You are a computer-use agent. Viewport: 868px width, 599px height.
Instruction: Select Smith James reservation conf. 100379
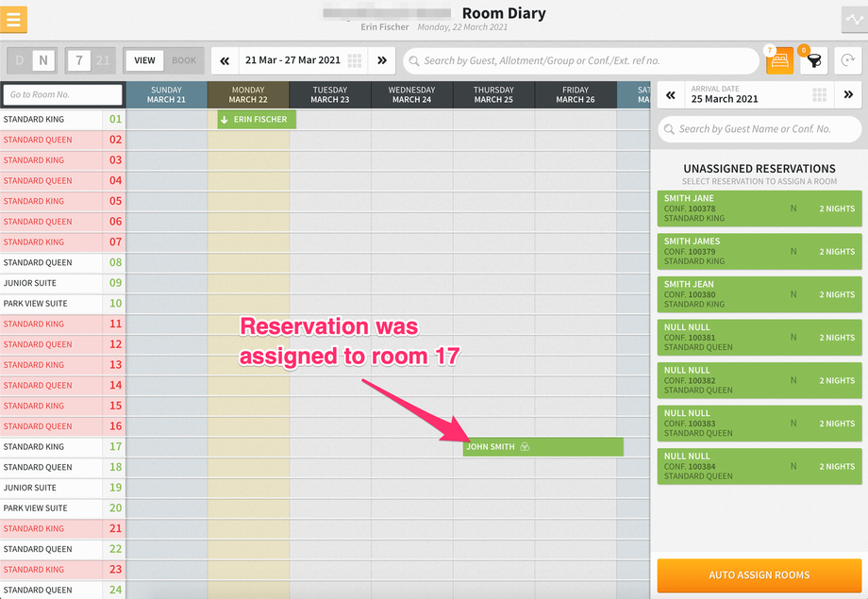759,251
